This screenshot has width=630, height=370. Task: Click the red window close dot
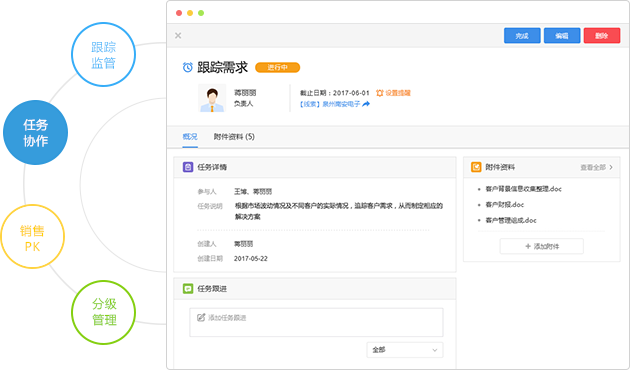[x=179, y=13]
